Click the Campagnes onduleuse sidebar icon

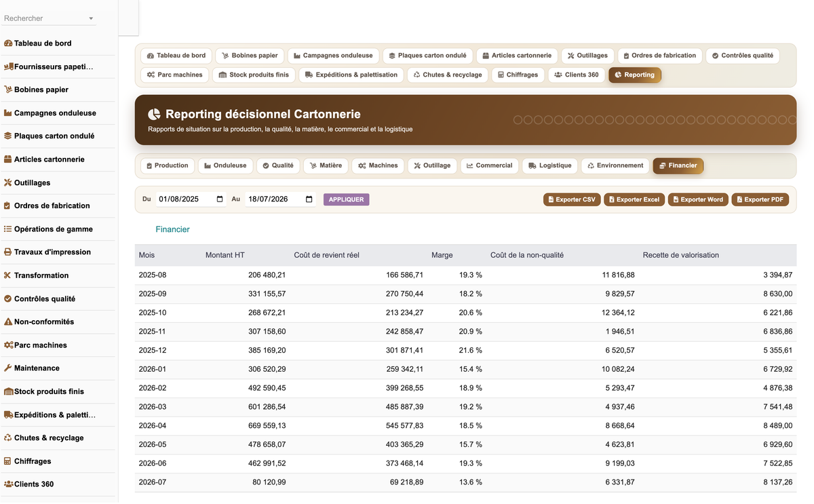[x=8, y=113]
